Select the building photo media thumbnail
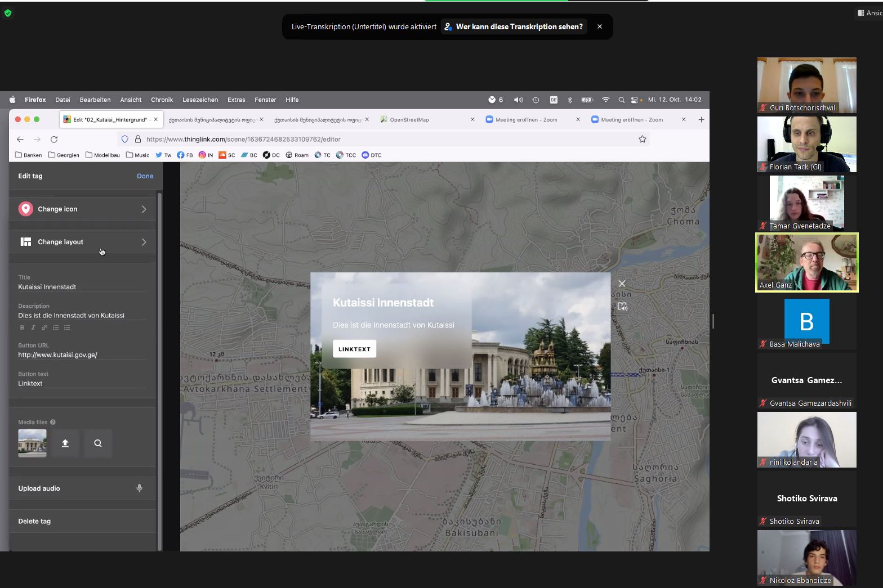Screen dimensions: 883x588 pyautogui.click(x=32, y=443)
